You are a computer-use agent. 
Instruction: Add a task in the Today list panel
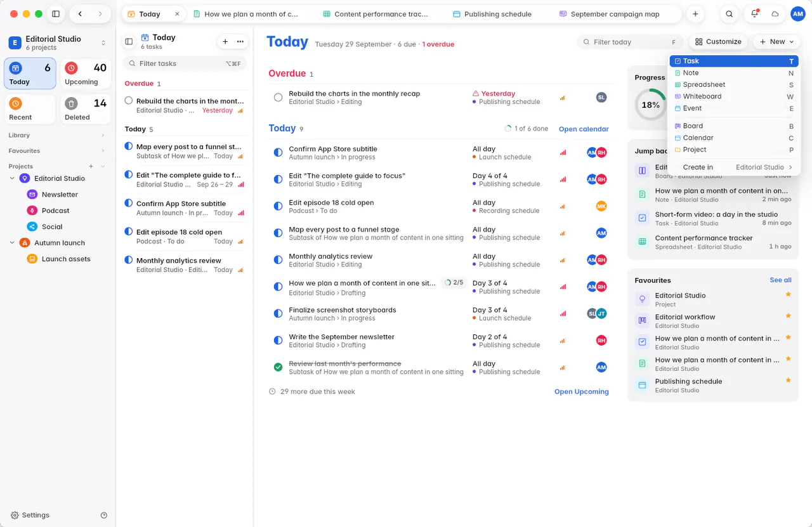pyautogui.click(x=225, y=41)
